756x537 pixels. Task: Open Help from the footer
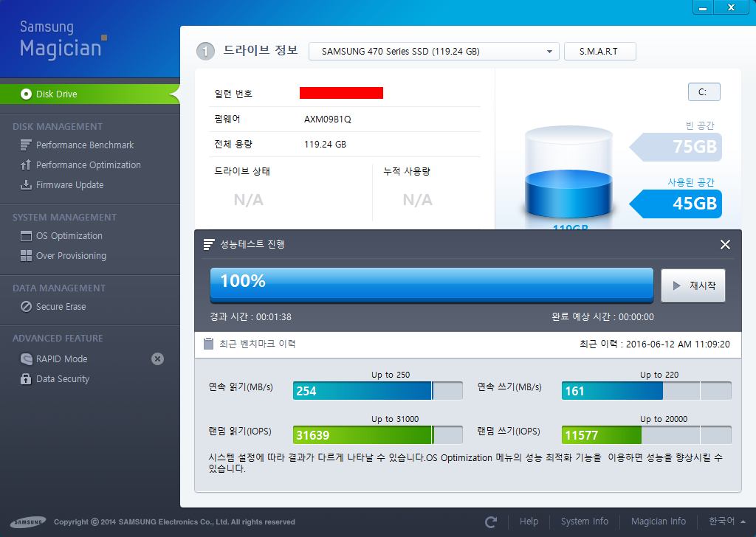click(x=529, y=522)
